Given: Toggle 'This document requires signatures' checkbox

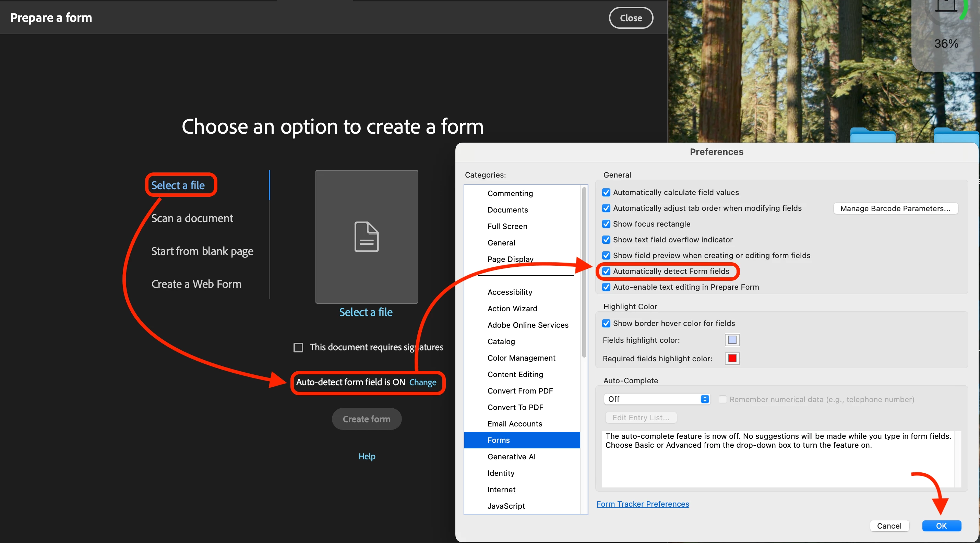Looking at the screenshot, I should [x=298, y=347].
